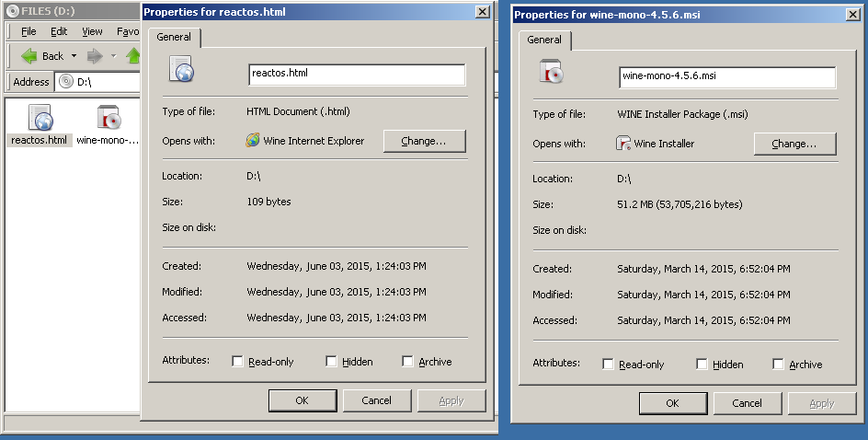
Task: Close the wine-mono-4.5.6.msi properties dialog
Action: [x=853, y=15]
